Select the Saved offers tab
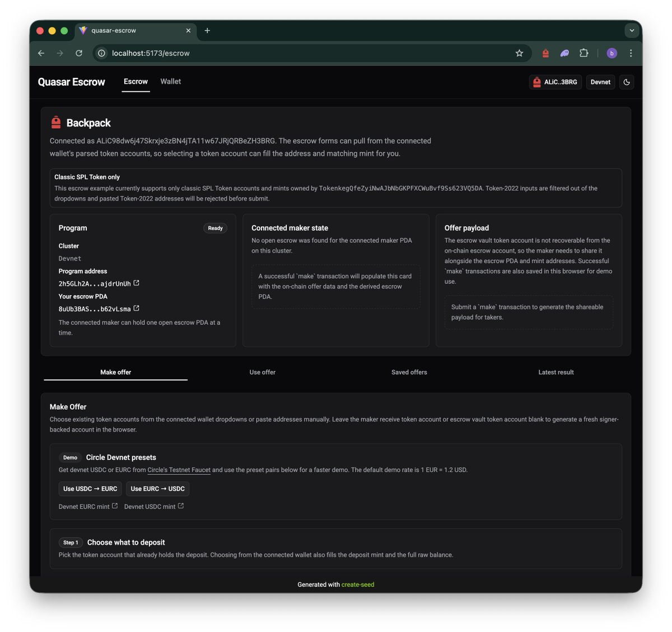The height and width of the screenshot is (632, 672). click(409, 372)
